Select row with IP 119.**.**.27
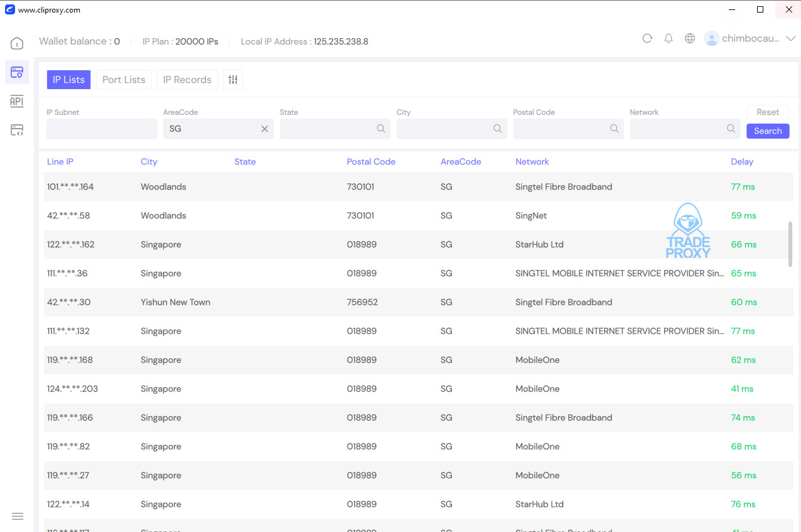 pos(418,476)
